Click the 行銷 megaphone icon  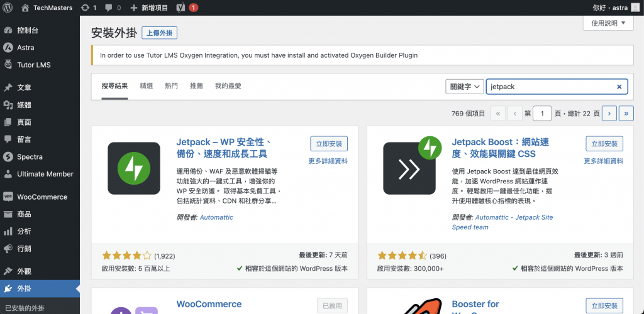[8, 249]
